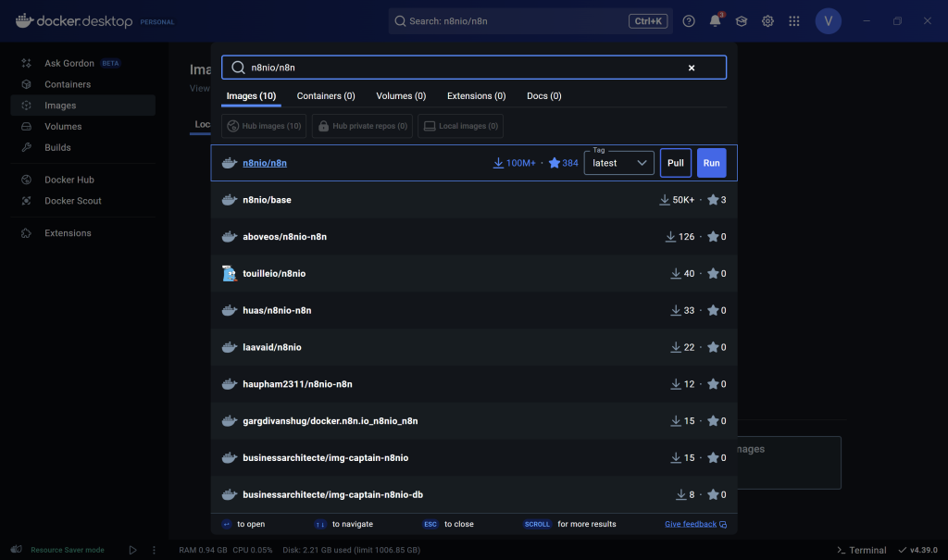
Task: Open Ask Gordon in the sidebar
Action: [82, 63]
